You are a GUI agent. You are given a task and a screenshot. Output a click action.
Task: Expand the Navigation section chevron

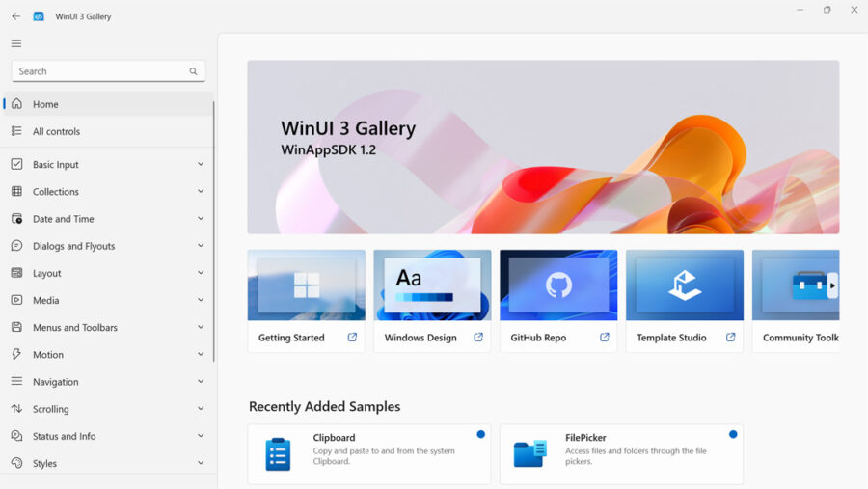201,382
